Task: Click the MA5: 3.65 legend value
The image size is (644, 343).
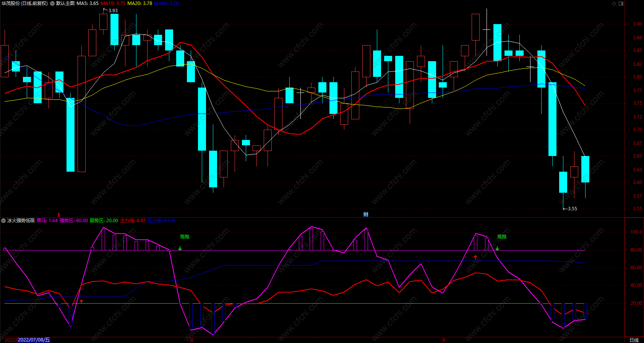Action: (x=88, y=3)
